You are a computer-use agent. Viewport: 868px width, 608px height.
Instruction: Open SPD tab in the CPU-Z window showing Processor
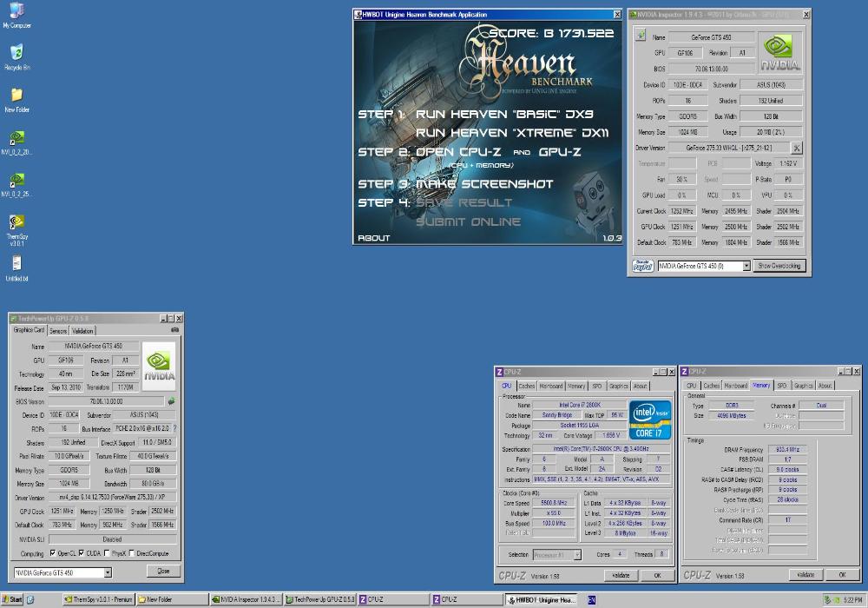(x=597, y=386)
